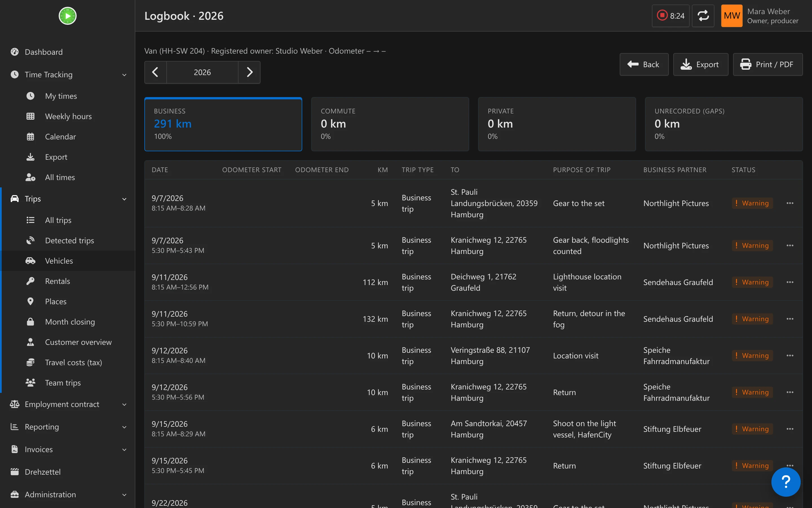Viewport: 812px width, 508px height.
Task: Open sidebar Export under Time Tracking
Action: point(67,157)
